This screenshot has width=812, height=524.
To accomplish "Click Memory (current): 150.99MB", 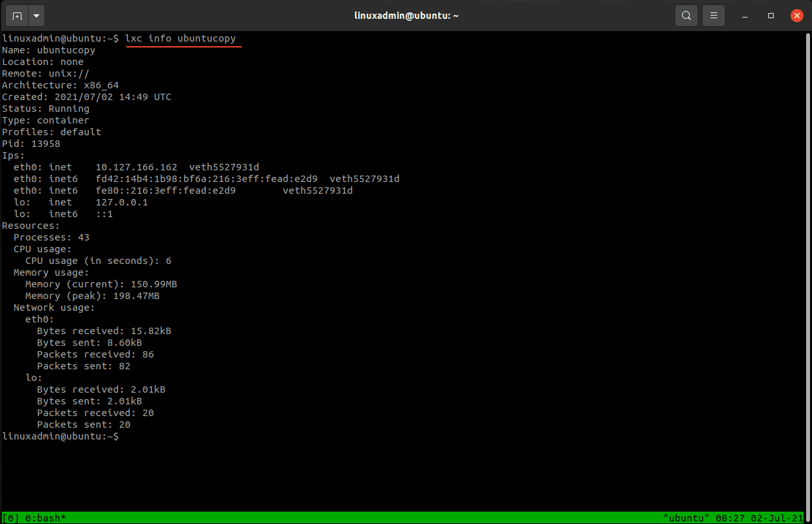I will 101,284.
